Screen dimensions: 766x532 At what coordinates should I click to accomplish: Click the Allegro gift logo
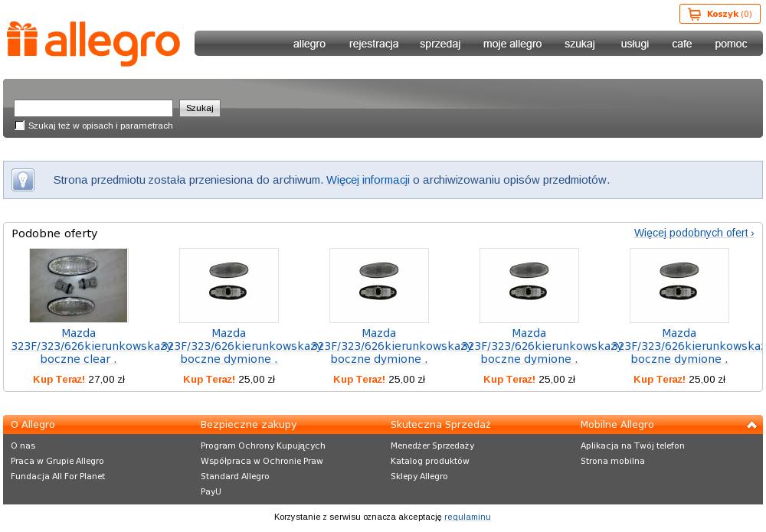coord(93,43)
